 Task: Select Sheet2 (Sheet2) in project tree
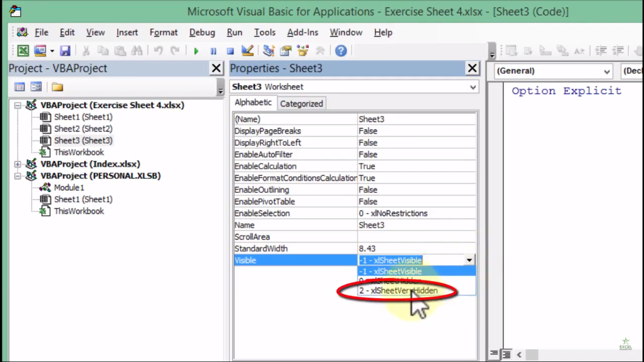point(83,129)
